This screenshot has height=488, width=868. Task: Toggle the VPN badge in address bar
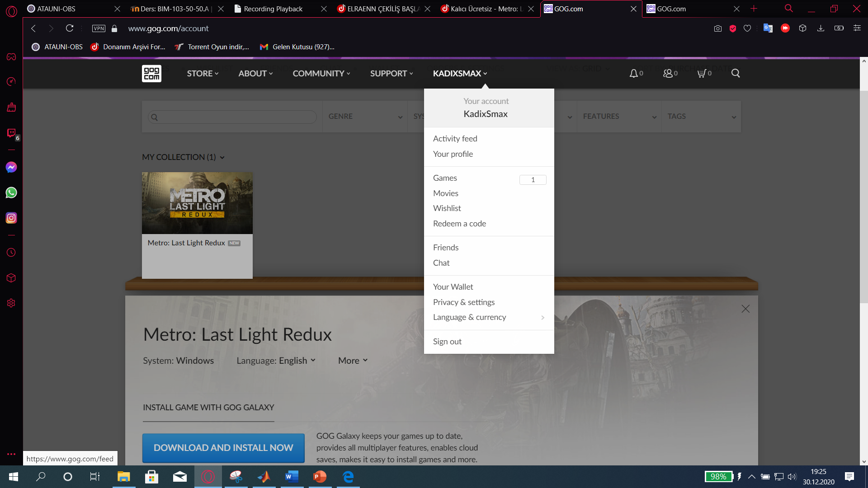(99, 28)
